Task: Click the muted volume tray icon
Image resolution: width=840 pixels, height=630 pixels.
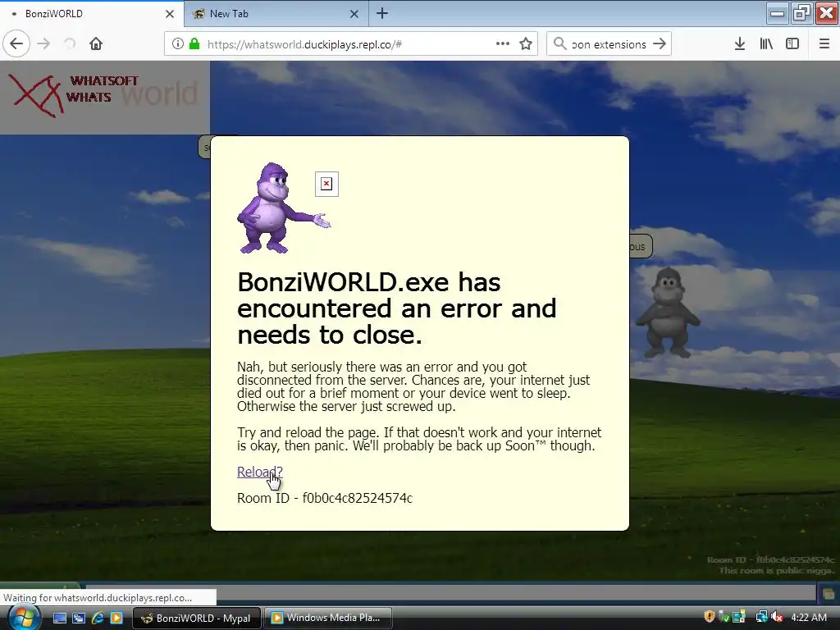Action: (x=777, y=617)
